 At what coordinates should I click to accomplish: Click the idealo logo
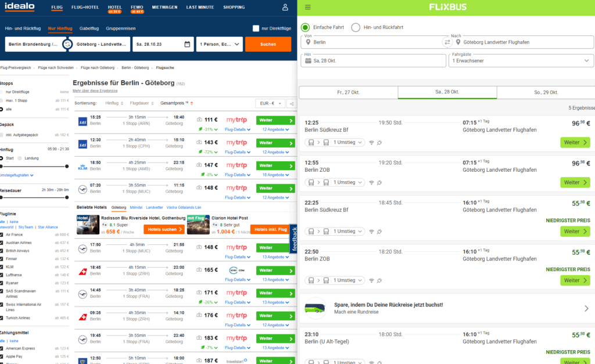point(19,6)
